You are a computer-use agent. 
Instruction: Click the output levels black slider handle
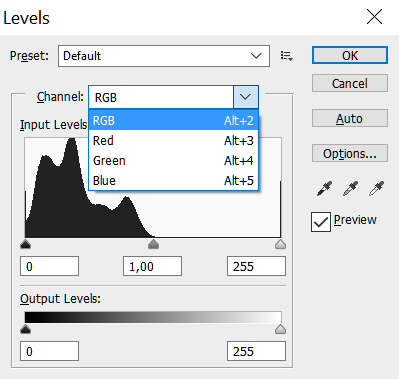pos(26,329)
